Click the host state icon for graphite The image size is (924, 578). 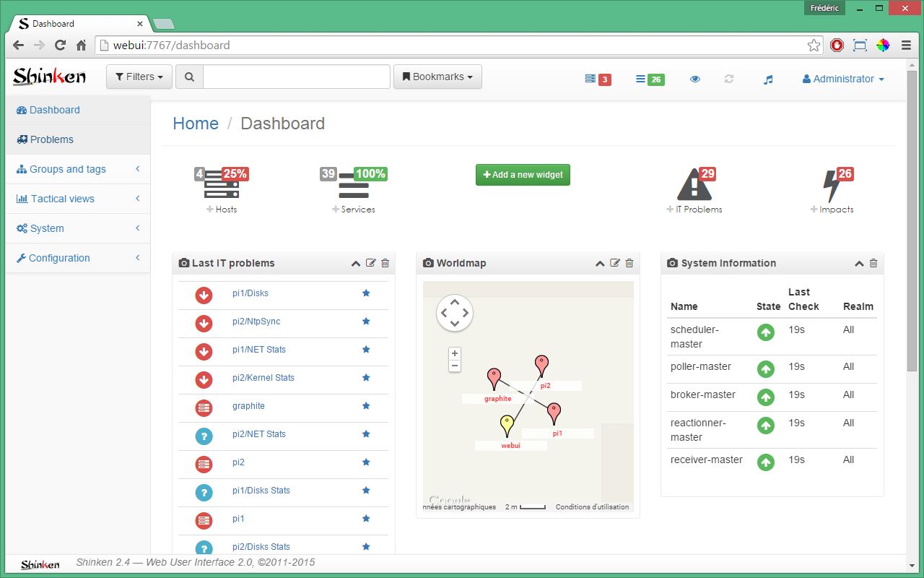[x=204, y=407]
